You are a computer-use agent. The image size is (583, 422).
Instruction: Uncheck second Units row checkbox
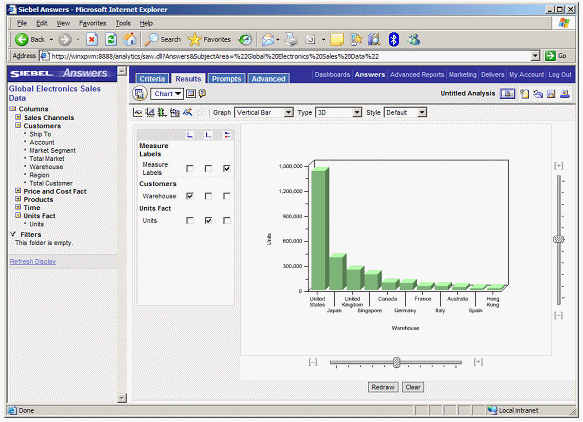click(x=208, y=220)
